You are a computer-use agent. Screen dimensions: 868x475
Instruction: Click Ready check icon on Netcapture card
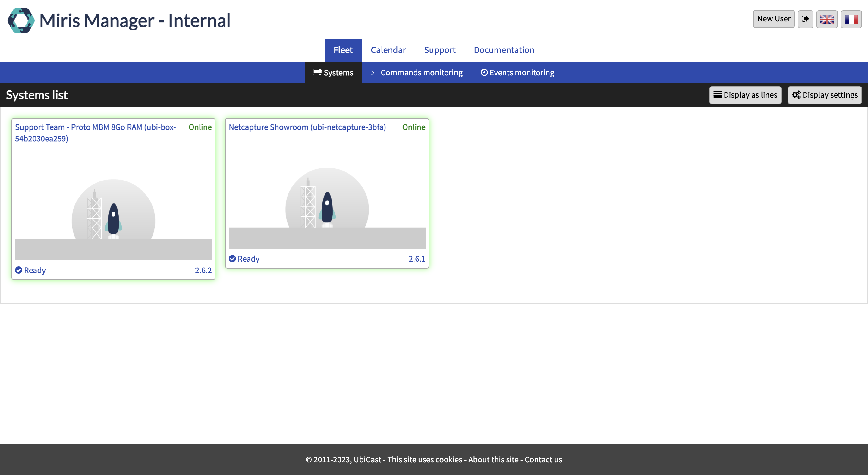(x=232, y=259)
